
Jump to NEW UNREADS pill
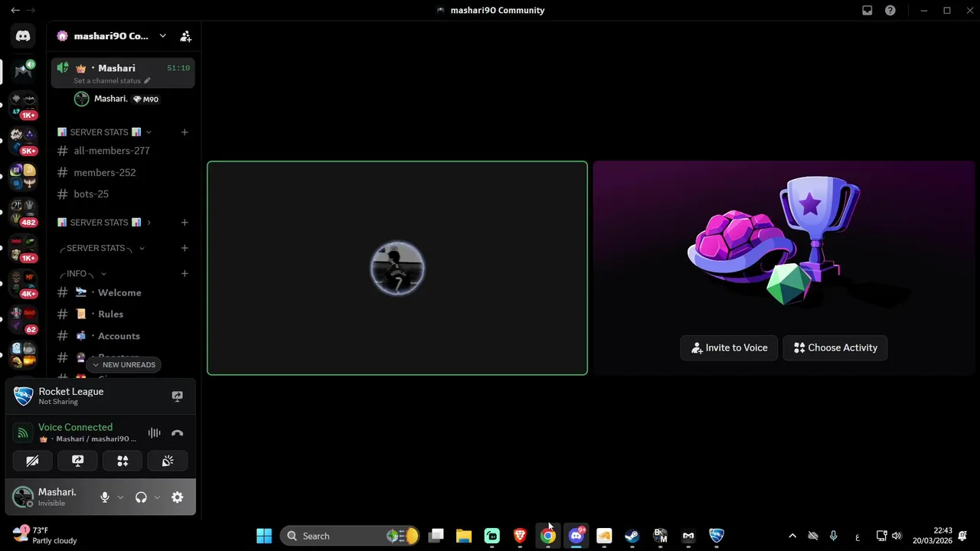coord(123,365)
